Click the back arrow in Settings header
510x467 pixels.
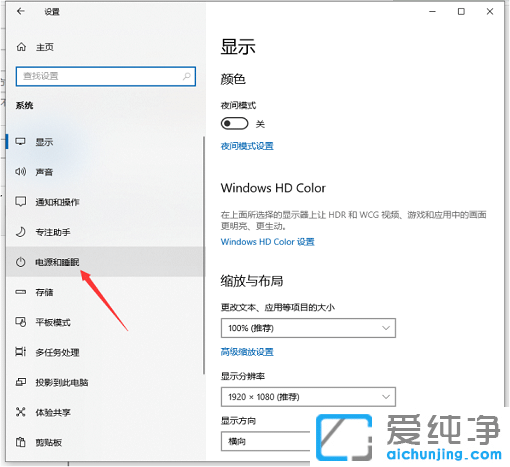[21, 11]
